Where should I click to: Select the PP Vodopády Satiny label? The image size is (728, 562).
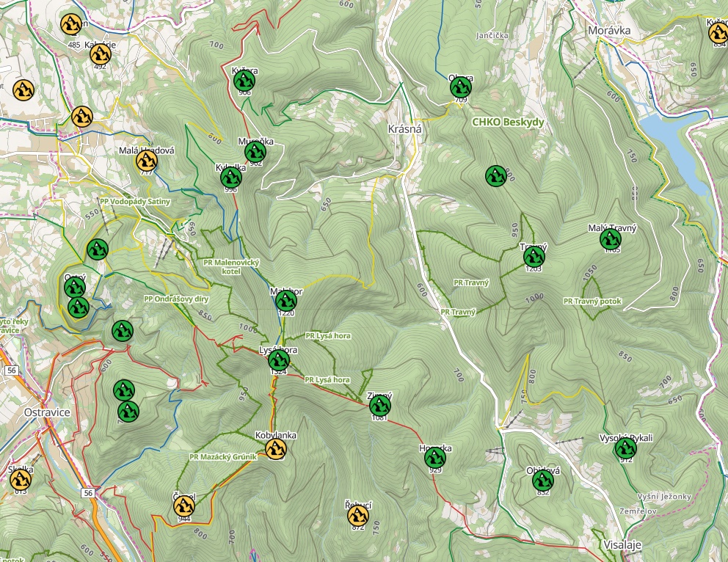pos(135,202)
